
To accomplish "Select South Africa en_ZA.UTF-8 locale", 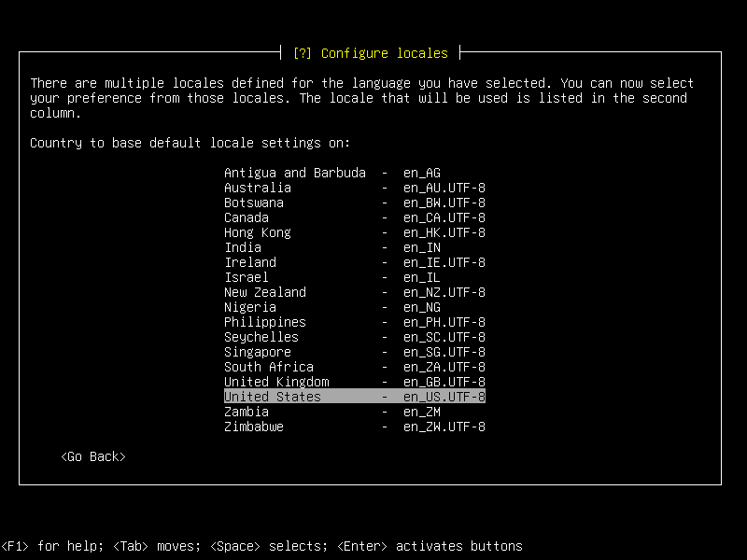I will (x=353, y=367).
